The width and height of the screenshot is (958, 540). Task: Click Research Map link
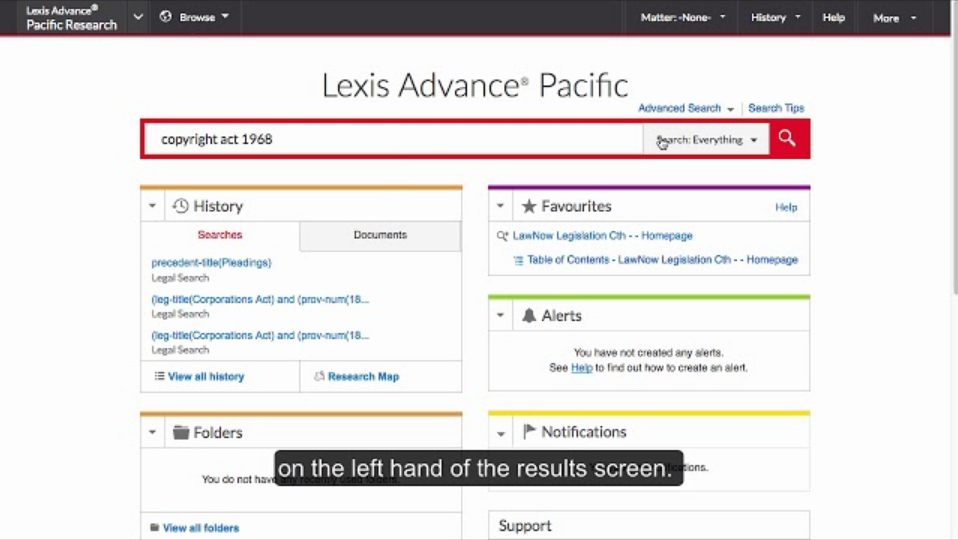click(x=364, y=376)
